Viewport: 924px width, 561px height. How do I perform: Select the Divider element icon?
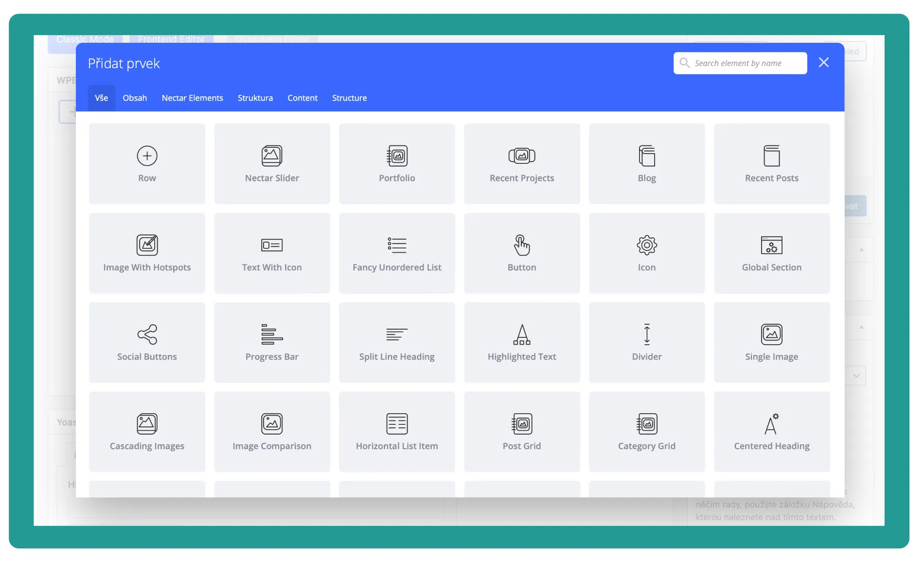click(x=646, y=334)
